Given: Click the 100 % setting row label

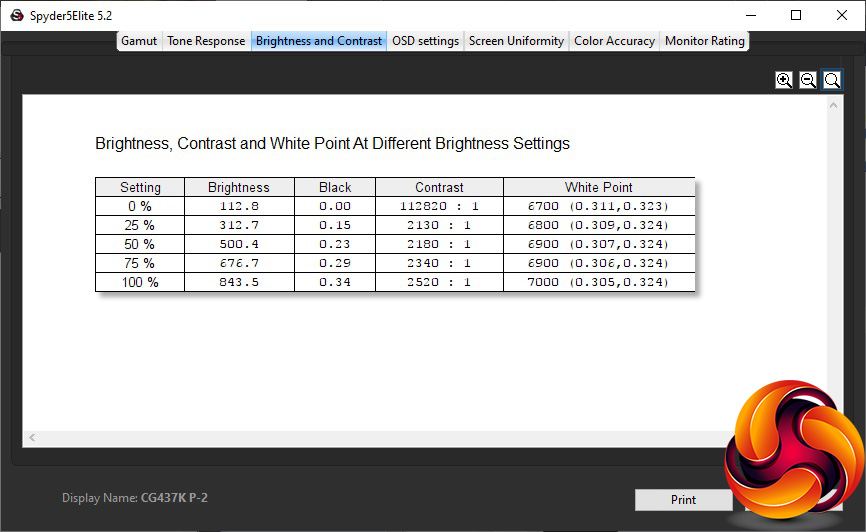Looking at the screenshot, I should pos(140,282).
